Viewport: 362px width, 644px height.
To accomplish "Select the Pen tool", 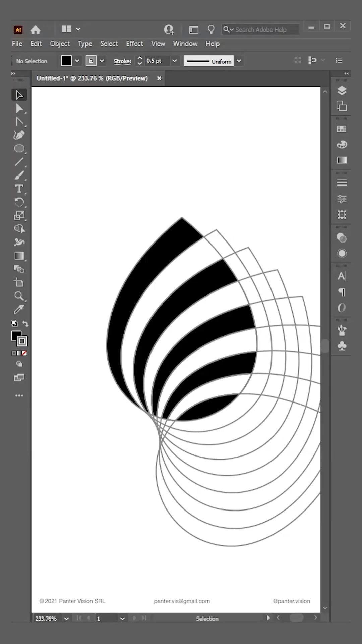I will 19,135.
